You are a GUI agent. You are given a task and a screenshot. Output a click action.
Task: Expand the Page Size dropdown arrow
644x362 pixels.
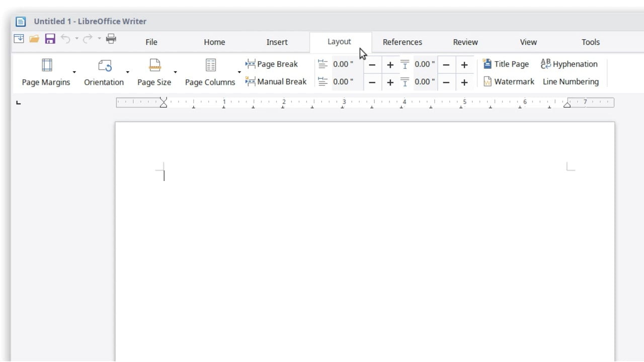[x=175, y=72]
